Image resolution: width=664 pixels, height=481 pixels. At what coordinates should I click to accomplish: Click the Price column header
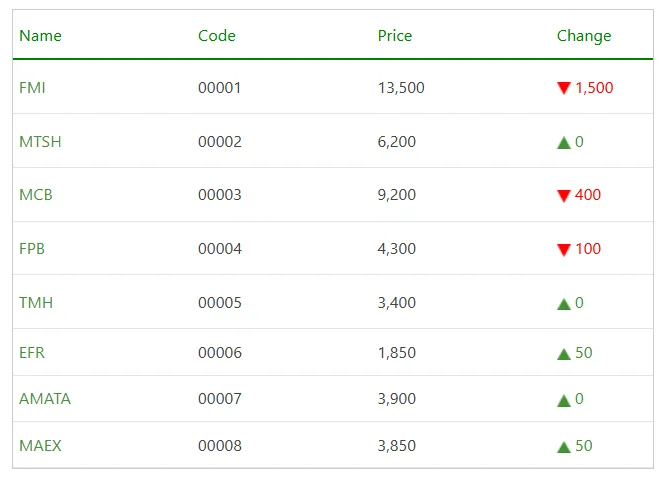(x=395, y=36)
